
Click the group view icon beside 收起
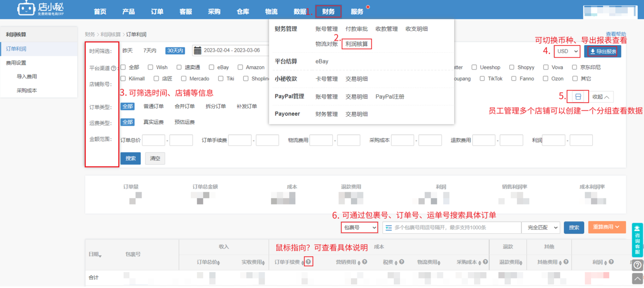(578, 97)
